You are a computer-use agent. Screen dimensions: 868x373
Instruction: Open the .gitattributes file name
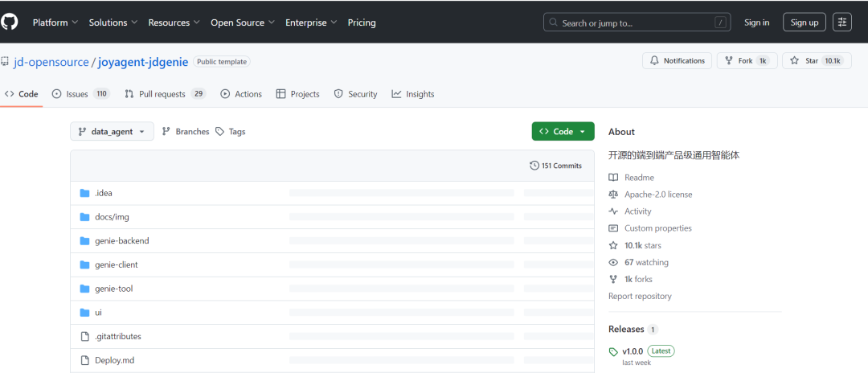point(118,337)
